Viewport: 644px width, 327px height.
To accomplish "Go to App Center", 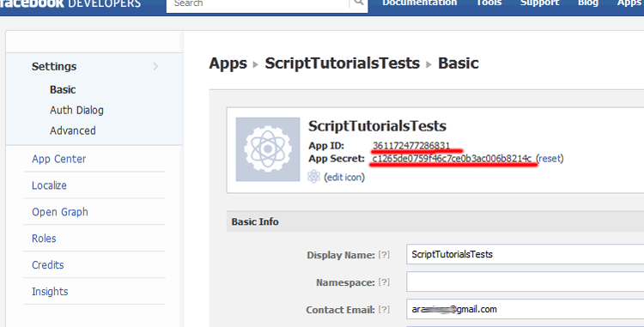I will coord(58,159).
